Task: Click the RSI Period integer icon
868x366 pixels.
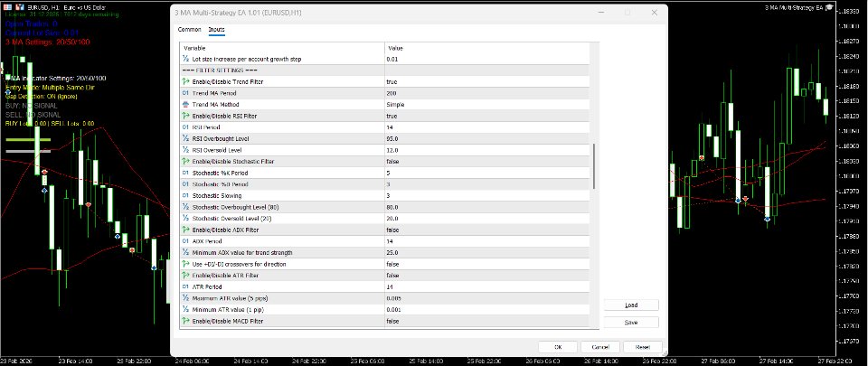Action: (x=185, y=127)
